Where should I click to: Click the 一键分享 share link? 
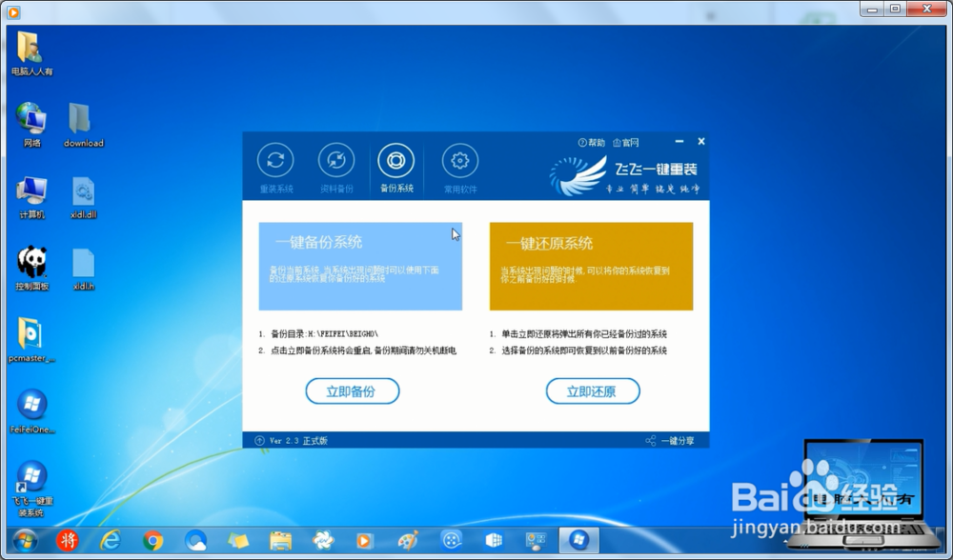point(670,441)
